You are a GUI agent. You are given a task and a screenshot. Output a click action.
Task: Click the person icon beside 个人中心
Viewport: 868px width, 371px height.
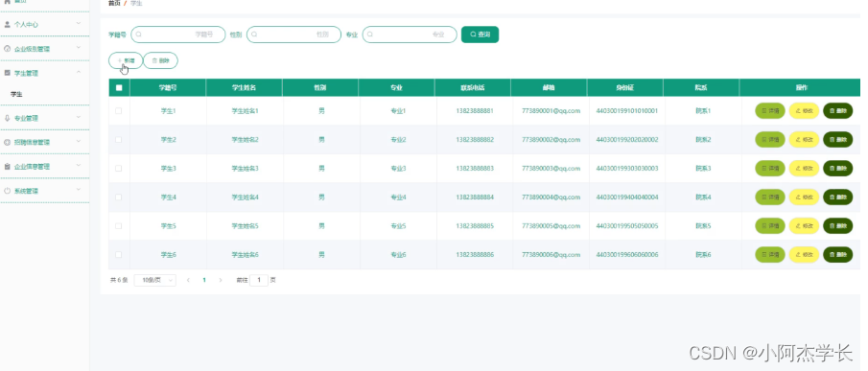click(8, 24)
